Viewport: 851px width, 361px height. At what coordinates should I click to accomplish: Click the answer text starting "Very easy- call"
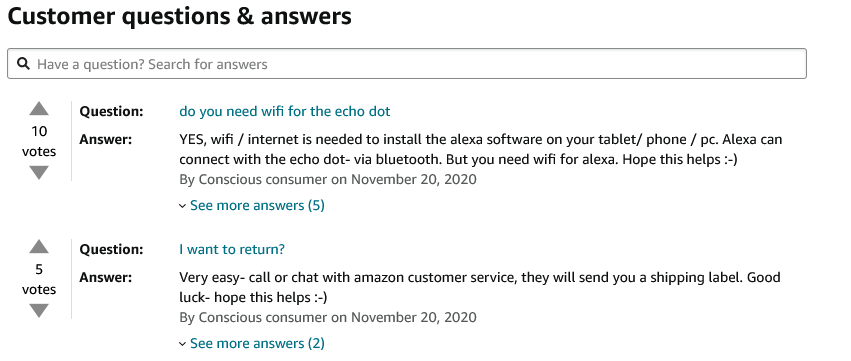[x=480, y=287]
